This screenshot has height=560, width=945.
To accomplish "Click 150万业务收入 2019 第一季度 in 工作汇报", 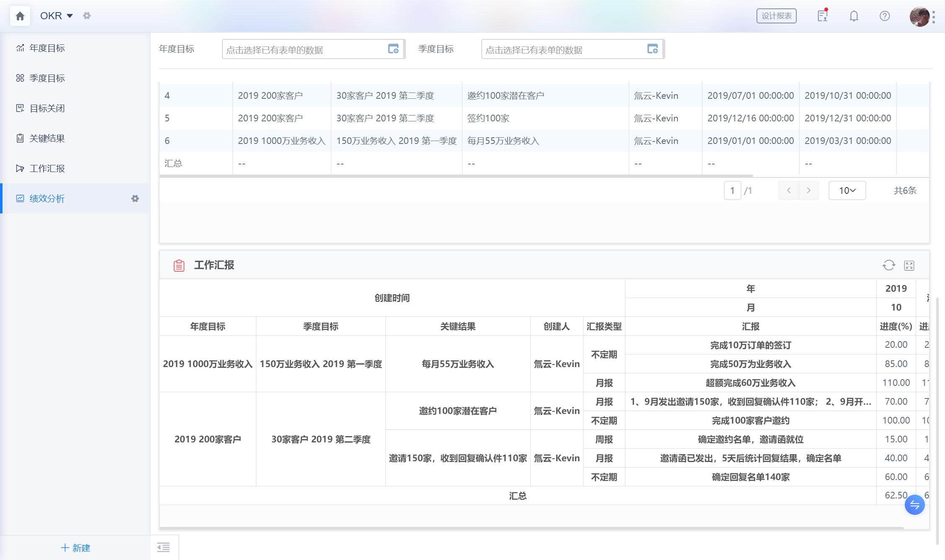I will [x=321, y=364].
